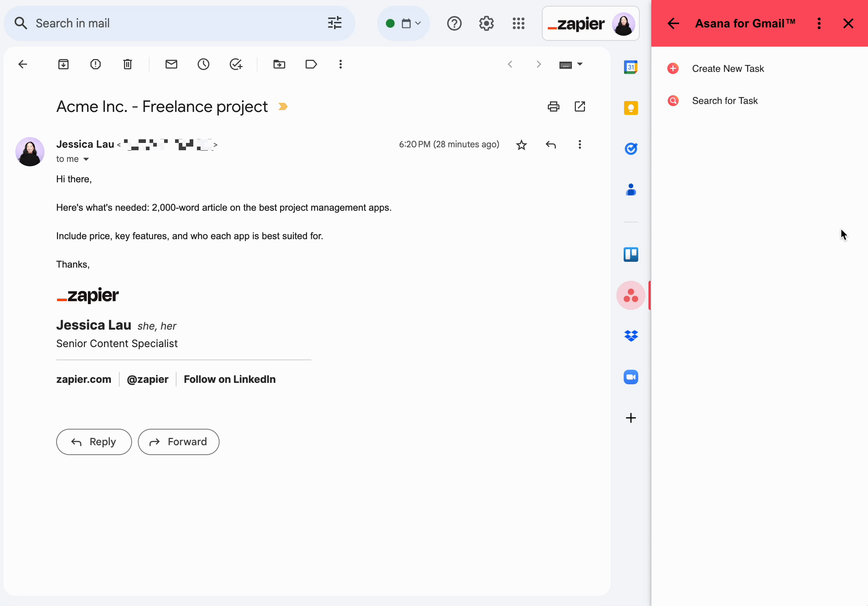Click the email subject Acme Inc. Freelance project
Image resolution: width=868 pixels, height=606 pixels.
coord(162,106)
